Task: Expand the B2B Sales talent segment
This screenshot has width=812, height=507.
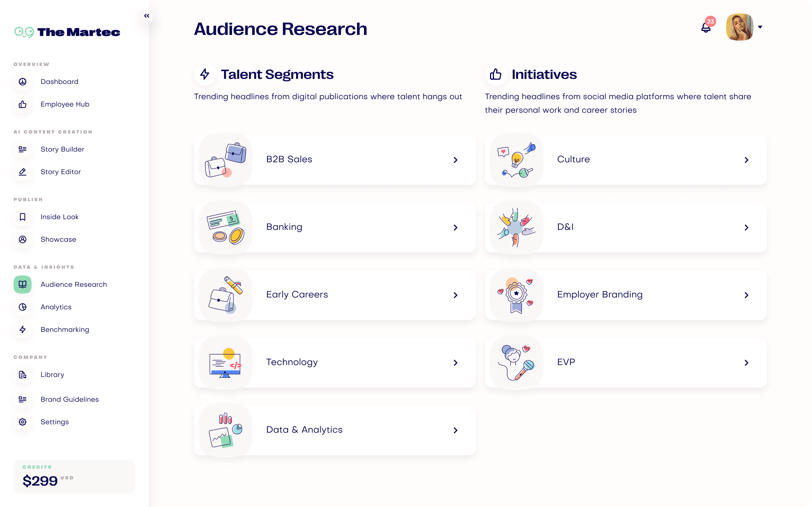Action: click(335, 160)
